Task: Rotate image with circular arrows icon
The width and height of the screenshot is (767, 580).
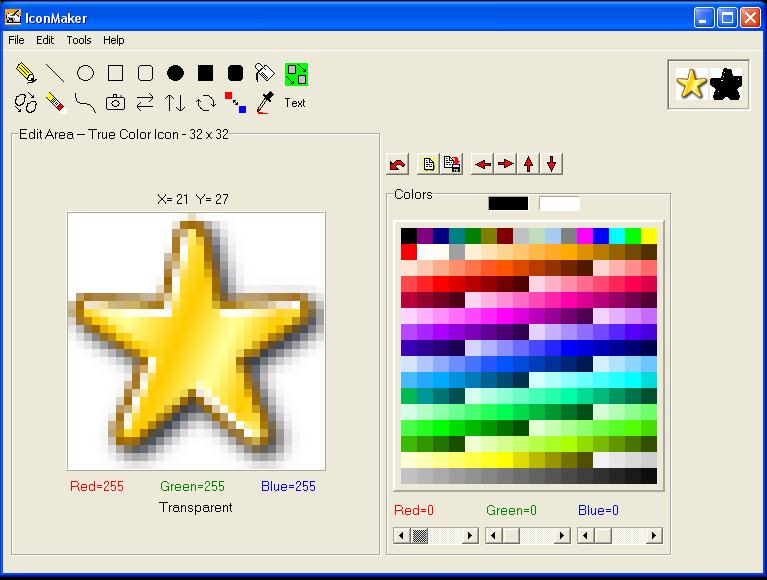Action: (x=205, y=103)
